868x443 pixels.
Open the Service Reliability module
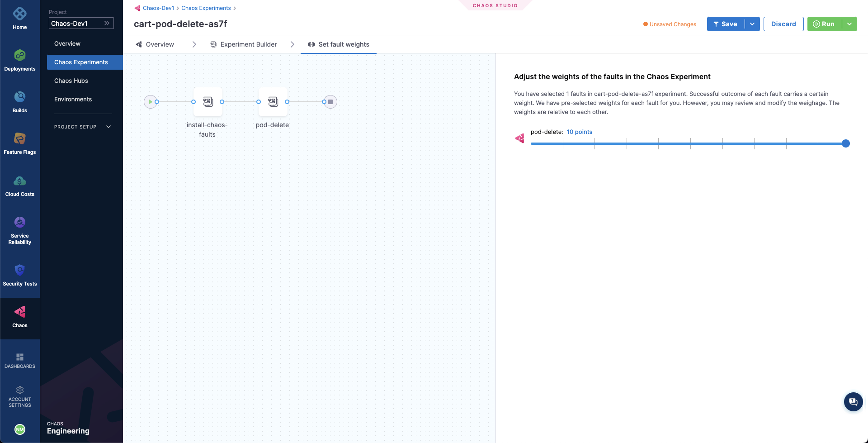tap(20, 231)
